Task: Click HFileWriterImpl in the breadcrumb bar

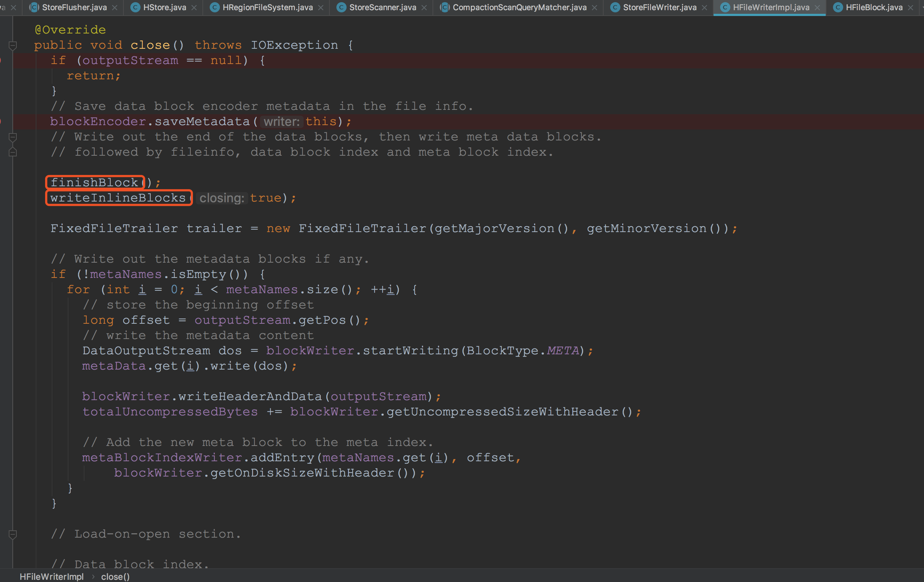Action: point(51,576)
